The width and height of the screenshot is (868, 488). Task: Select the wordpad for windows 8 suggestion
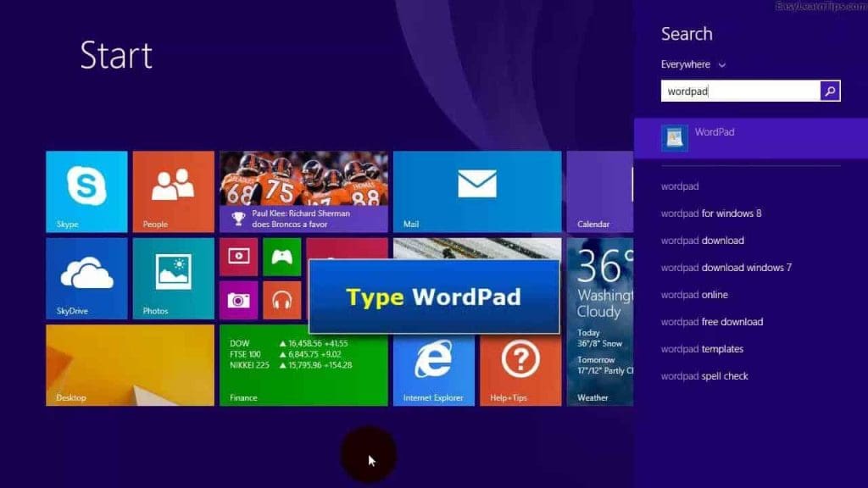point(712,213)
